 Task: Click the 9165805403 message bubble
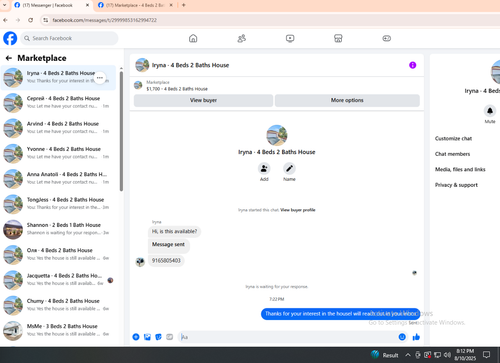pos(166,261)
